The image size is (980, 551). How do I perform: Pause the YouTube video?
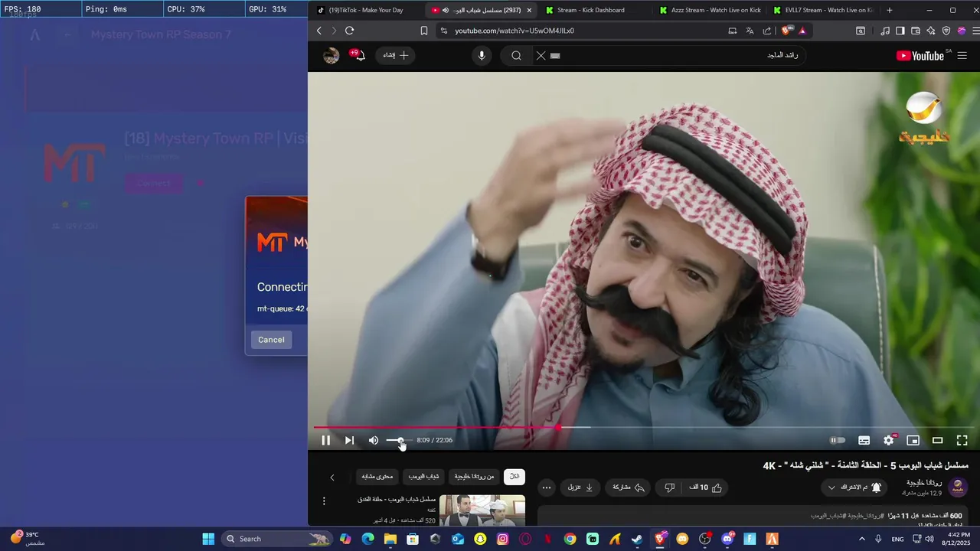(325, 440)
